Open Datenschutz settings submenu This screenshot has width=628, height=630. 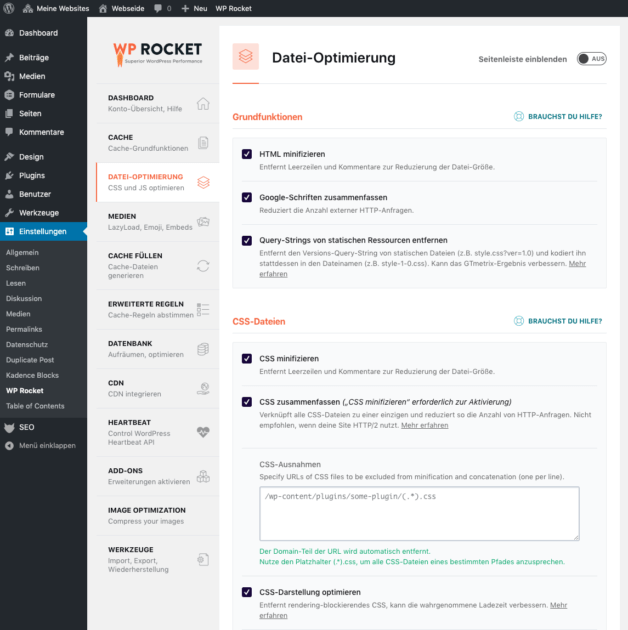pos(27,344)
